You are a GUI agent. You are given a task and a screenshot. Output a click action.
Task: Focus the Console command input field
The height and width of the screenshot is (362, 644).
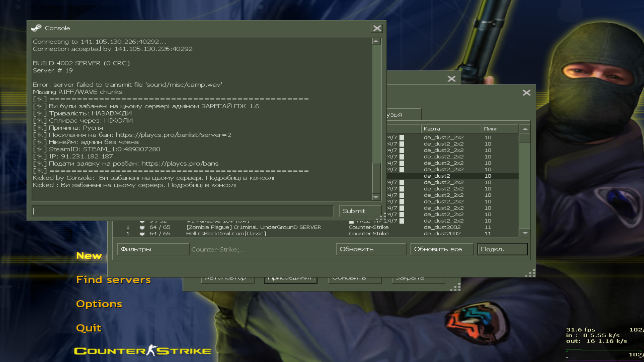point(183,211)
